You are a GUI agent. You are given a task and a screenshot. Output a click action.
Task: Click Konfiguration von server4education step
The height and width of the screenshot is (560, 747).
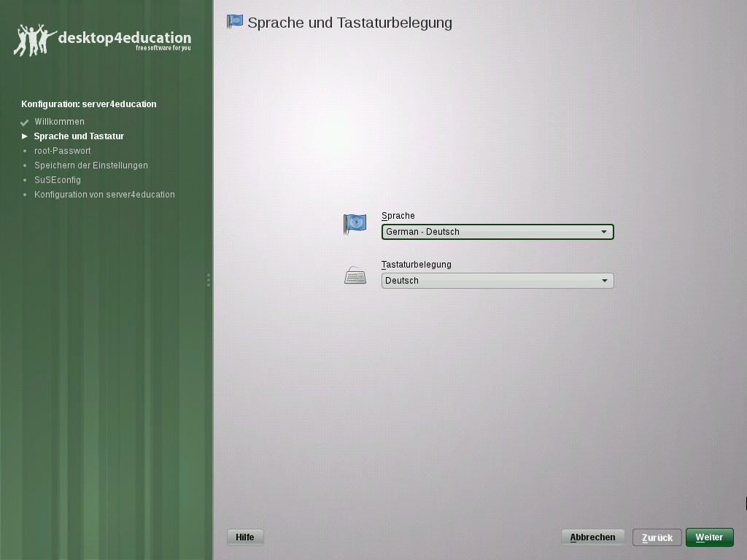(x=104, y=195)
